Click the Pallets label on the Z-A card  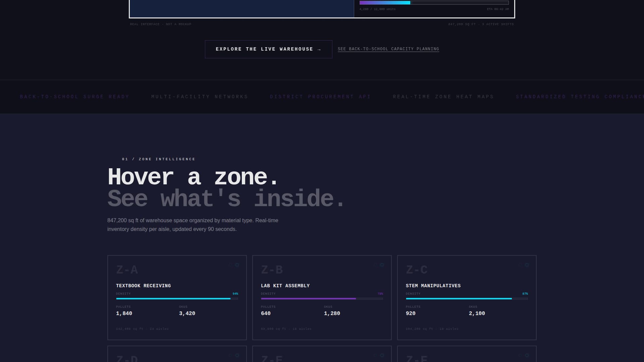coord(123,307)
